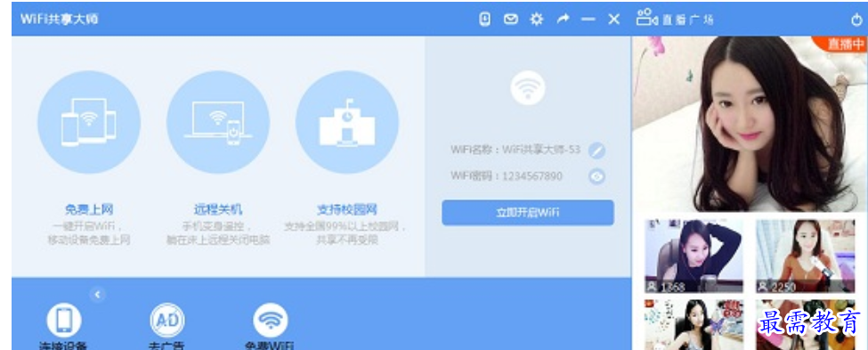Click the 支持校园网 heading text

pyautogui.click(x=347, y=210)
